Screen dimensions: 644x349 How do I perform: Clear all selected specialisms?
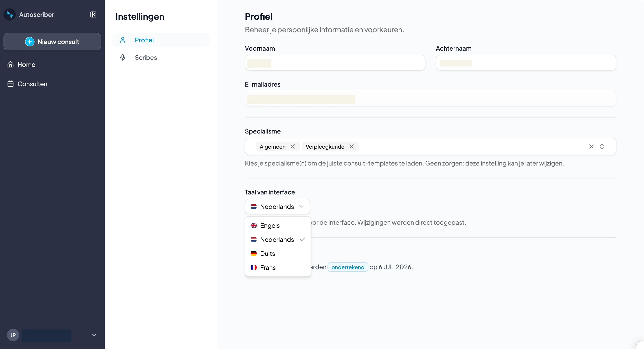point(591,147)
